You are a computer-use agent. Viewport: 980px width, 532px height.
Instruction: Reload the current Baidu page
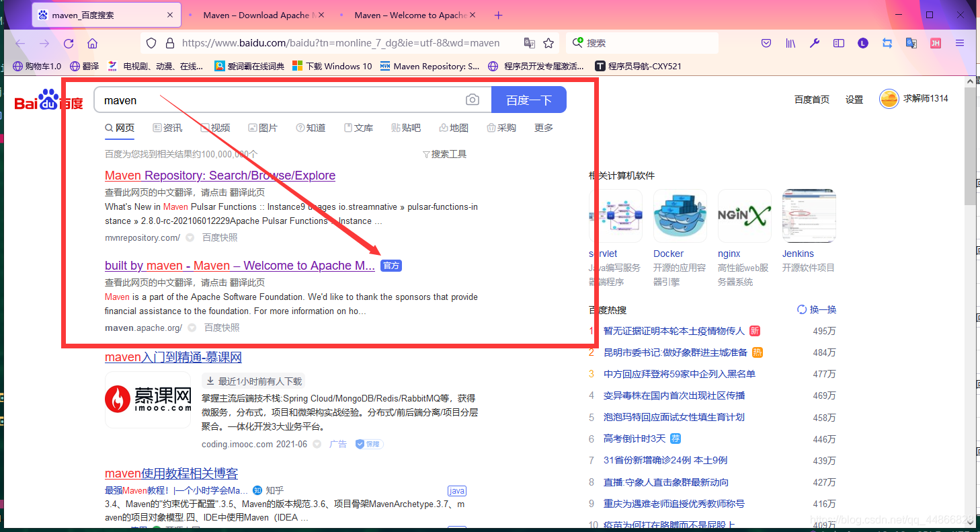(69, 43)
